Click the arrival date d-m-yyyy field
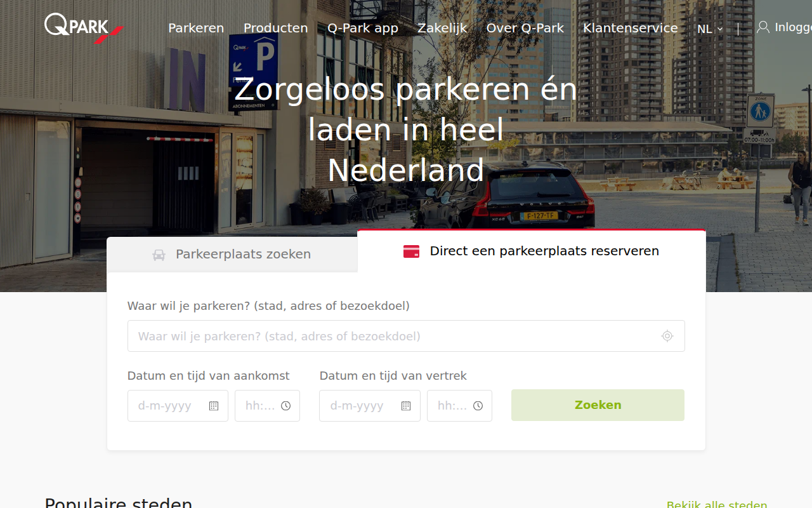 pos(178,406)
